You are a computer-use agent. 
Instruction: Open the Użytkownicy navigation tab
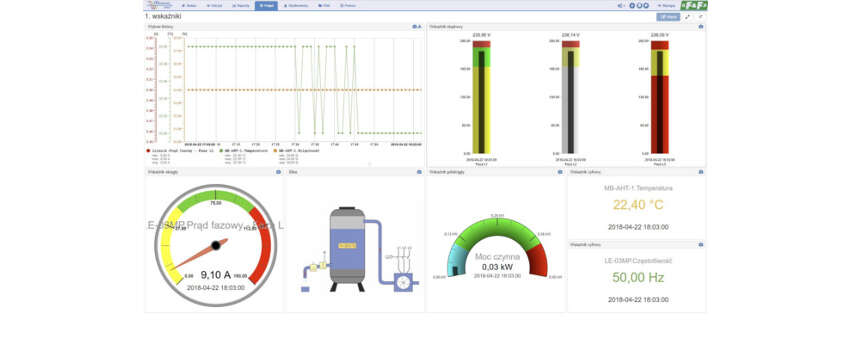pos(297,5)
